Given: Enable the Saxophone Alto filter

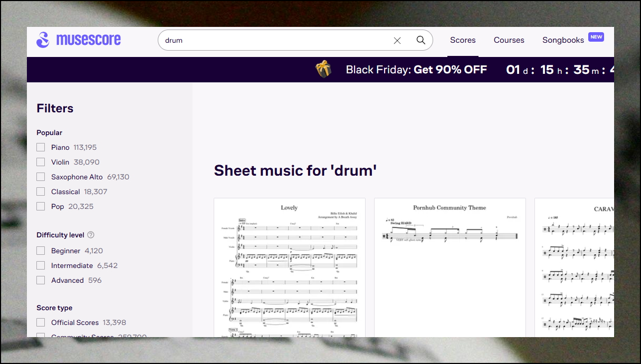Looking at the screenshot, I should (x=41, y=177).
